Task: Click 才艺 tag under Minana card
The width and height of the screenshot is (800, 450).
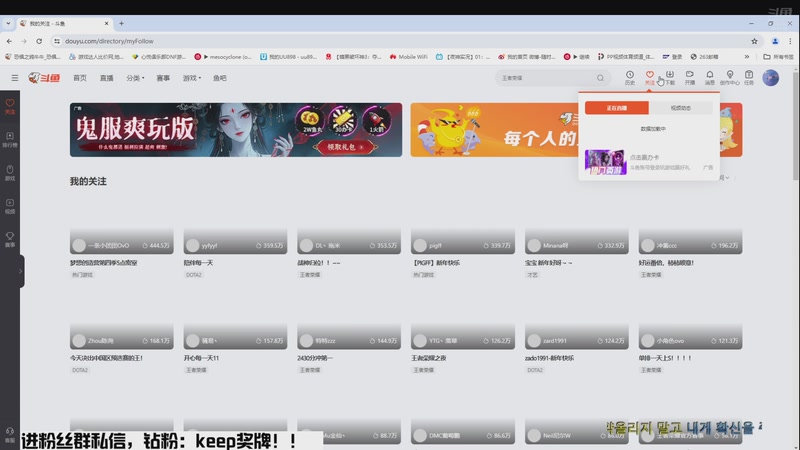Action: (532, 274)
